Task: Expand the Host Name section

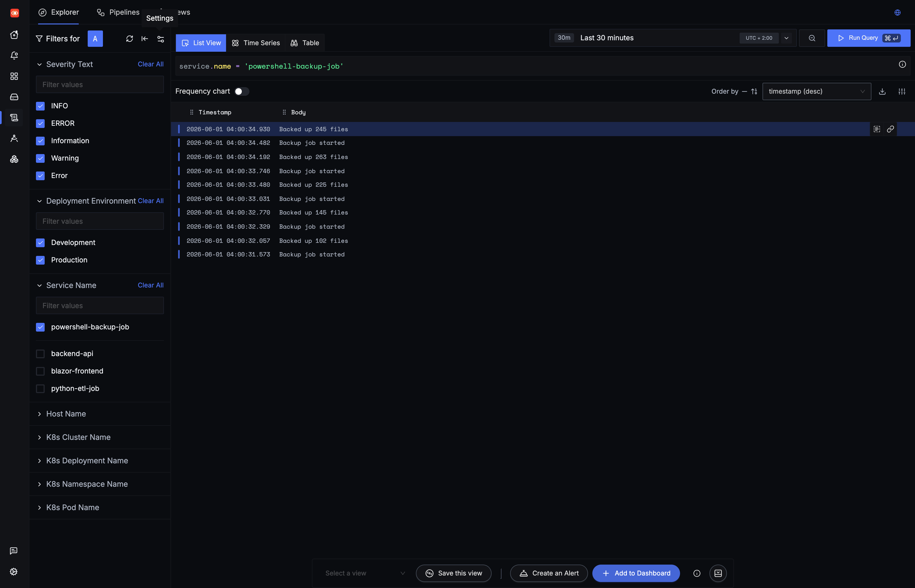Action: 39,414
